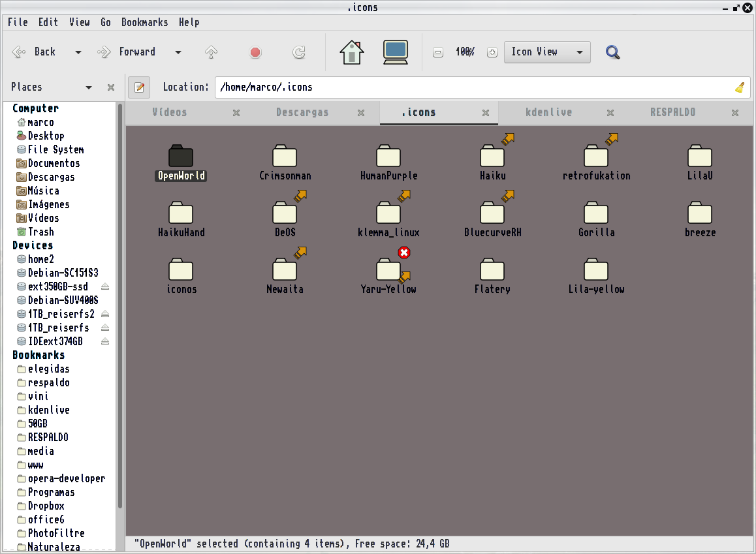Switch to the RESPALDO tab
The height and width of the screenshot is (554, 756).
pyautogui.click(x=672, y=113)
